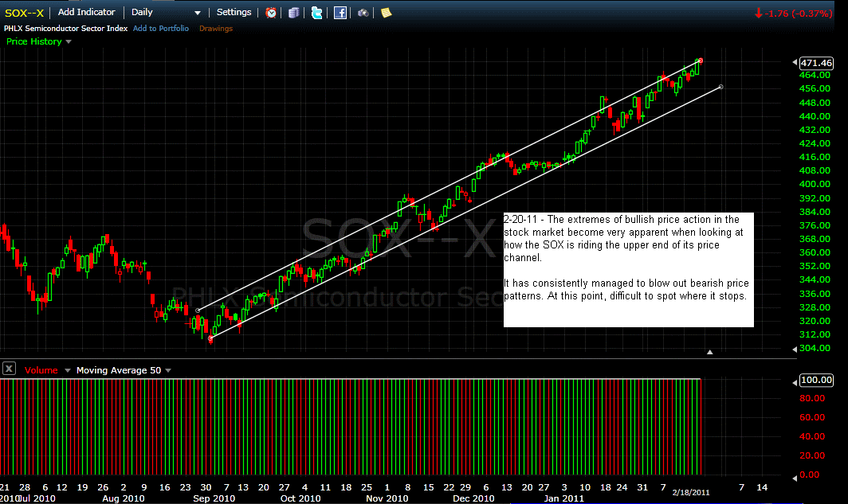
Task: Share chart via the Twitter icon
Action: 317,13
